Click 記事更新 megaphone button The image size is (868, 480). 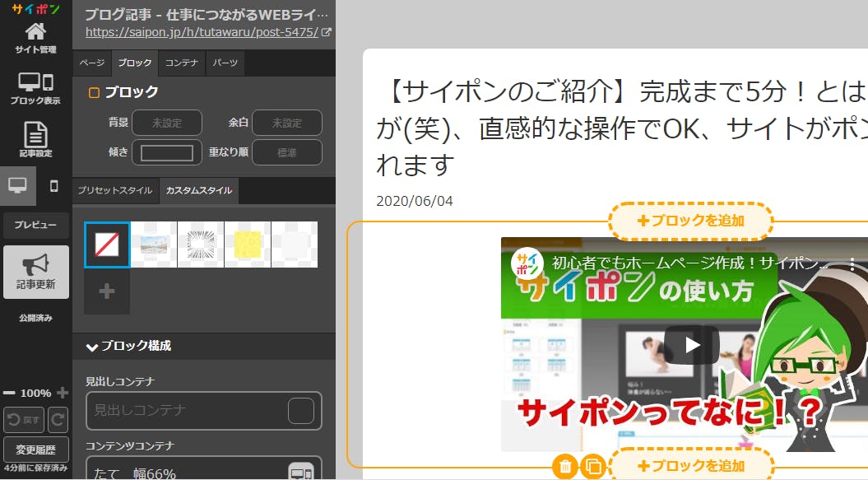(35, 272)
